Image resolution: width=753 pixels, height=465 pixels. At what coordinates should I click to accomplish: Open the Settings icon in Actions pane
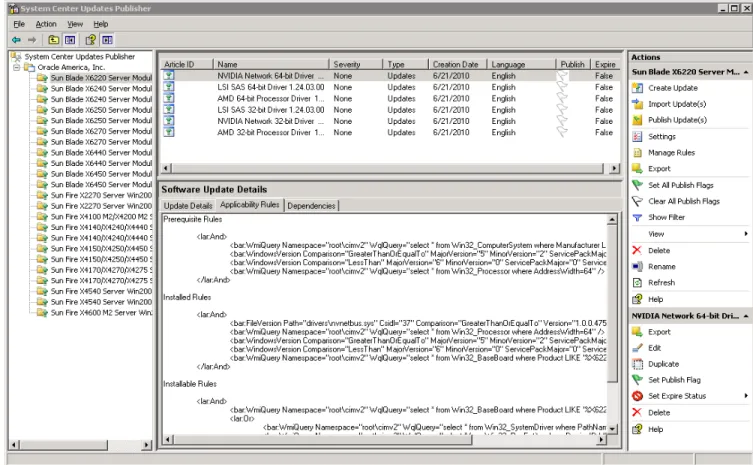(637, 136)
